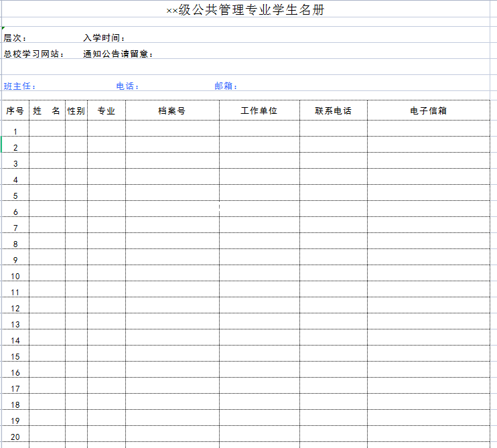
Task: Click the 入学时间： label
Action: [x=104, y=38]
